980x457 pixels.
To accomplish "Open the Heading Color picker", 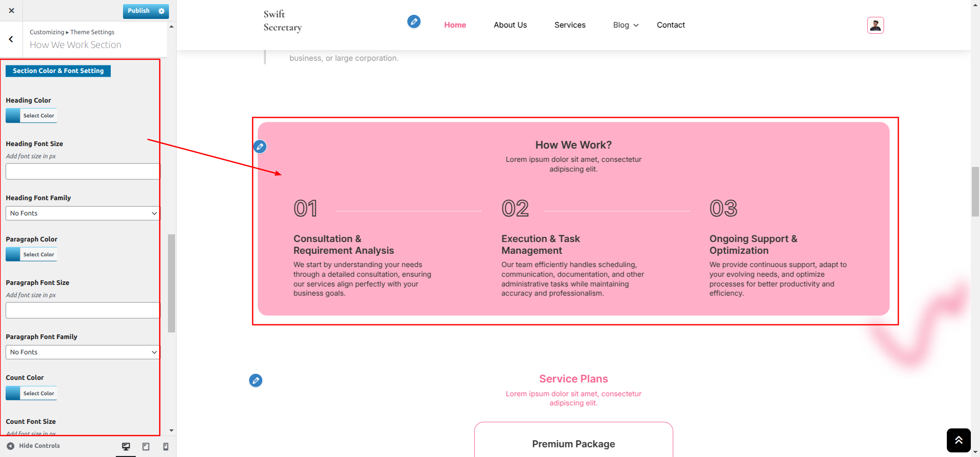I will point(31,116).
